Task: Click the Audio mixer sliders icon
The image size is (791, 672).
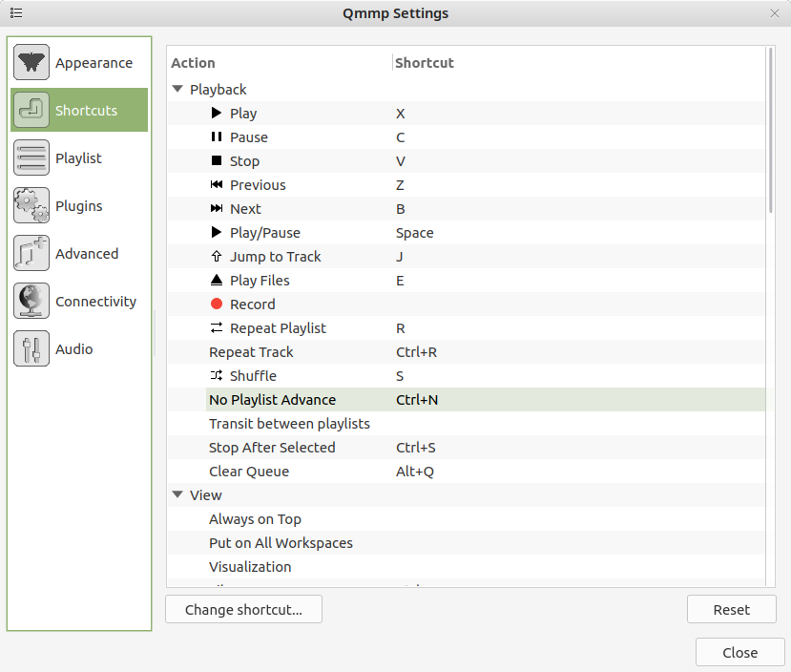Action: coord(31,348)
